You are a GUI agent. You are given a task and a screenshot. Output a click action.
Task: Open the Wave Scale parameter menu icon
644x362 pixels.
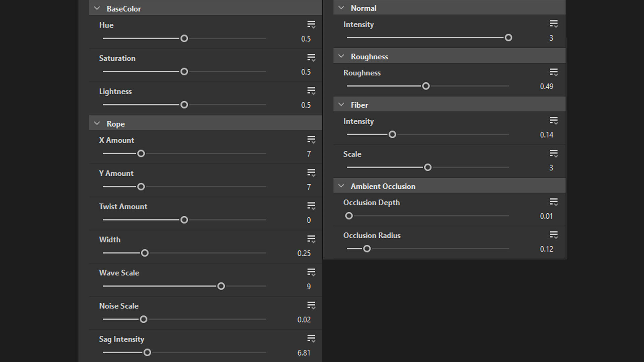pos(311,272)
